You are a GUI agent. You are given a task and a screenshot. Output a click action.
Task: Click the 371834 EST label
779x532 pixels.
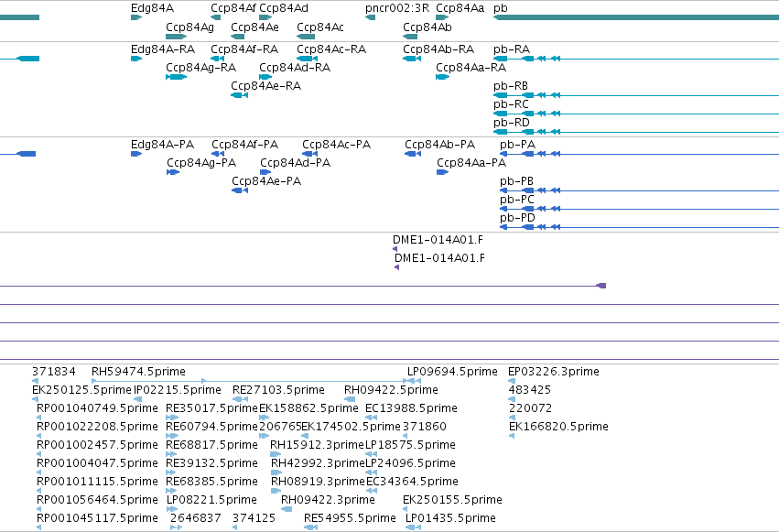point(54,372)
